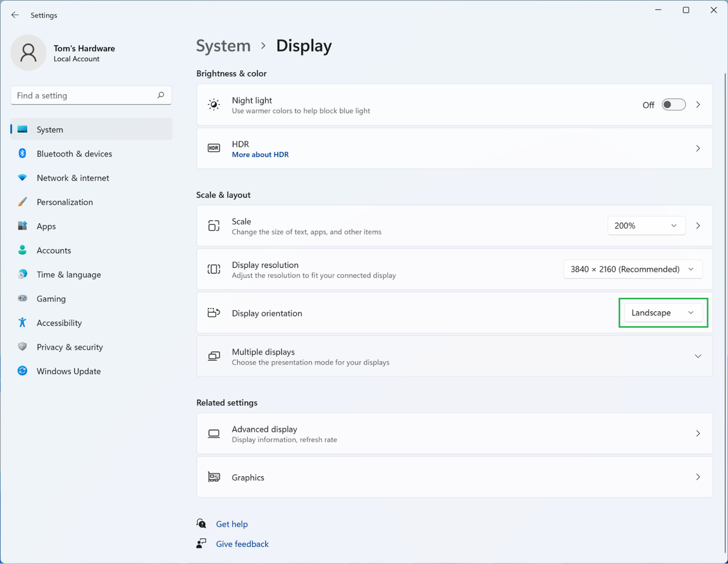
Task: Click the Find a setting search box
Action: (x=84, y=95)
